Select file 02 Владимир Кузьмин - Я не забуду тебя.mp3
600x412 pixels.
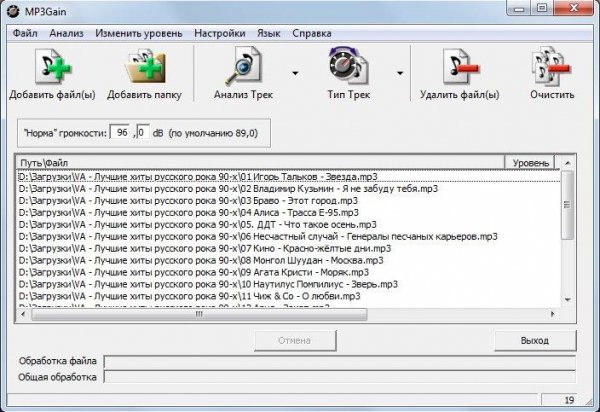(289, 189)
